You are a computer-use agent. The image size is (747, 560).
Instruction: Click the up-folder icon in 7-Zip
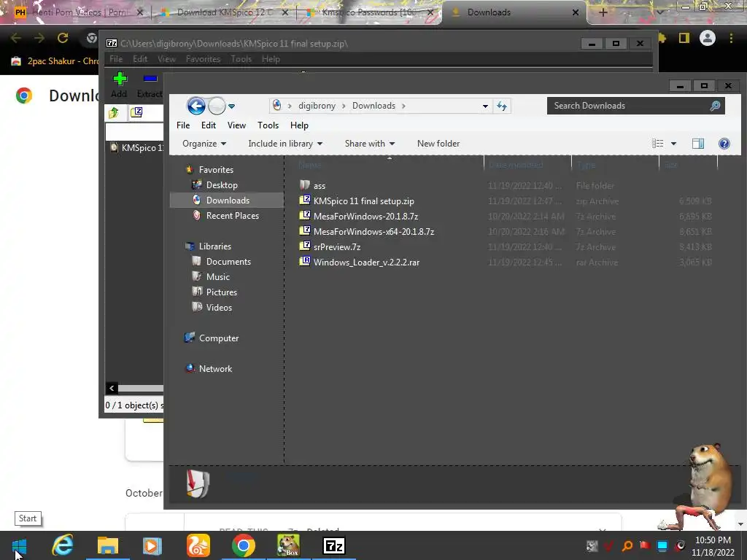click(113, 113)
